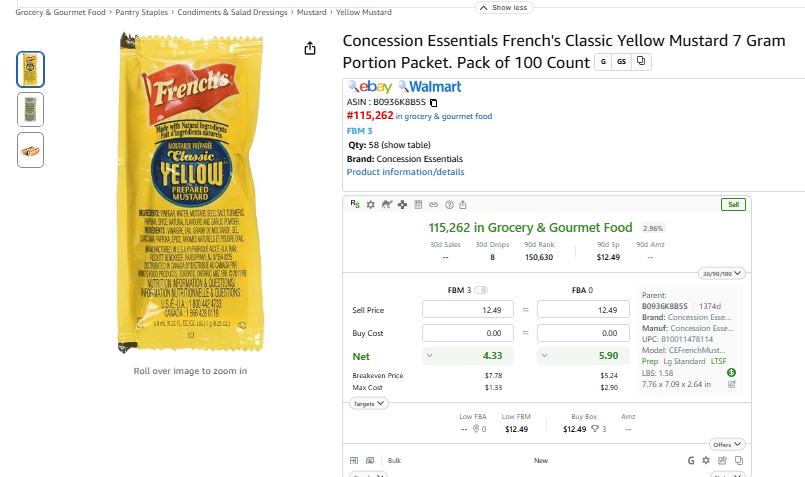Image resolution: width=805 pixels, height=477 pixels.
Task: Click the Google G icon near Offers
Action: [691, 461]
